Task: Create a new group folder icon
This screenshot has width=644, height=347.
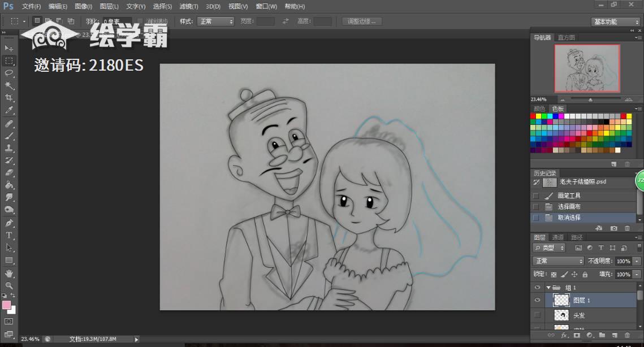Action: tap(602, 336)
